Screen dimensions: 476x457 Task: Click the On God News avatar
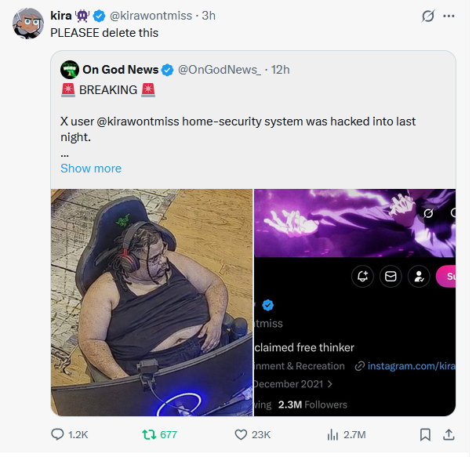point(71,70)
